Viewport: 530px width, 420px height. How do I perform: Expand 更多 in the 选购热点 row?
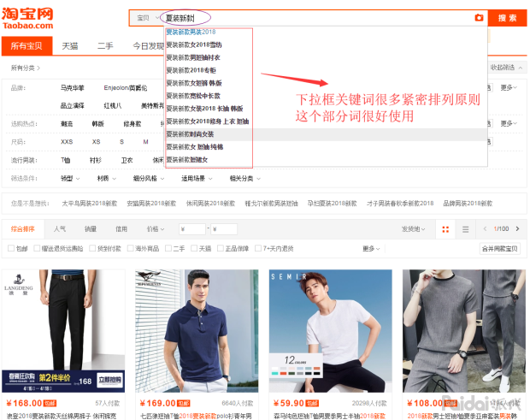509,123
